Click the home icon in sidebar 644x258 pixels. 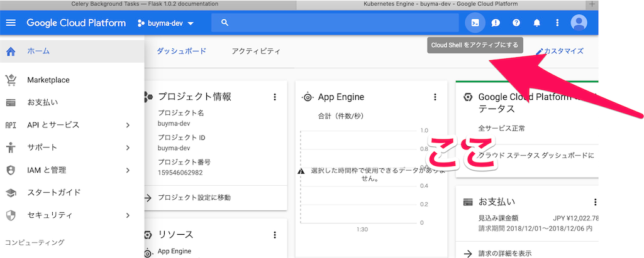(11, 51)
